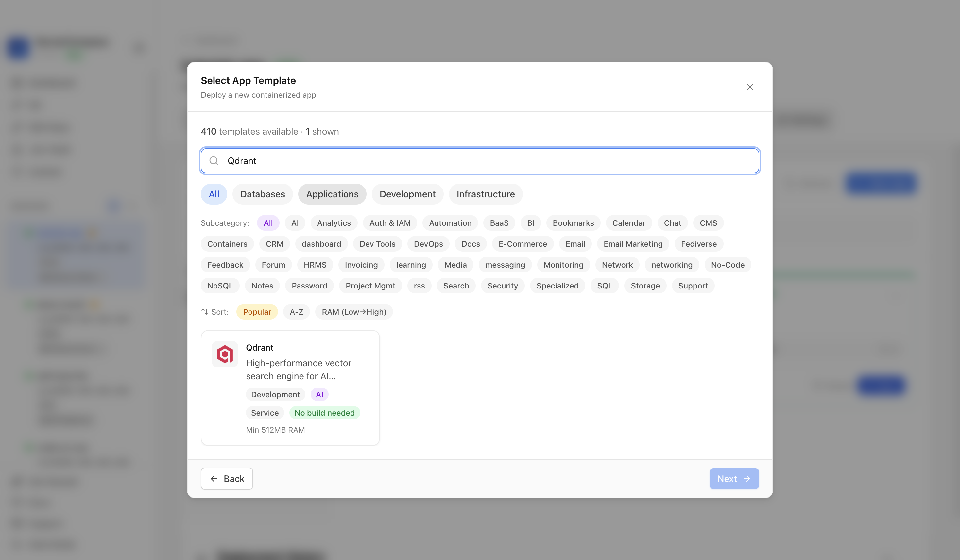Click the sort arrows icon
The width and height of the screenshot is (960, 560).
[205, 312]
